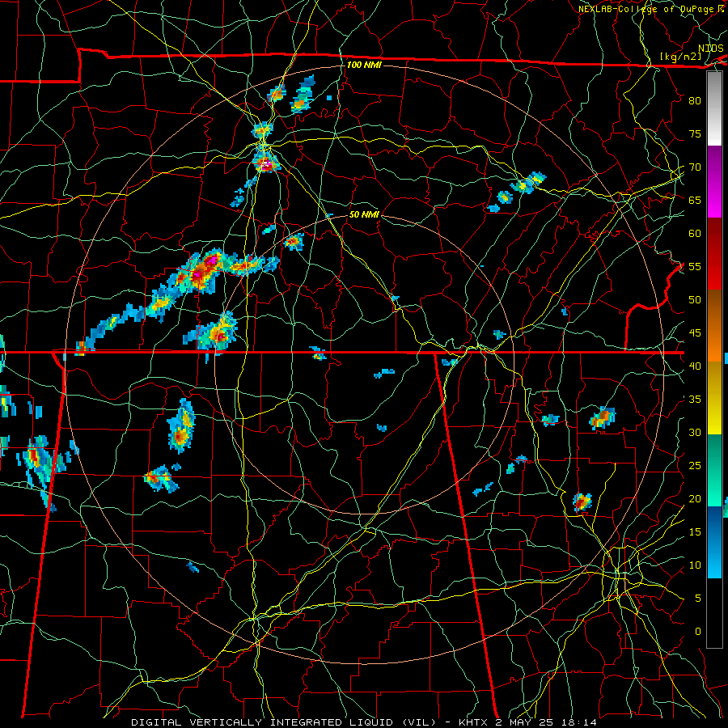Click the 80 value on the scale

click(x=695, y=101)
